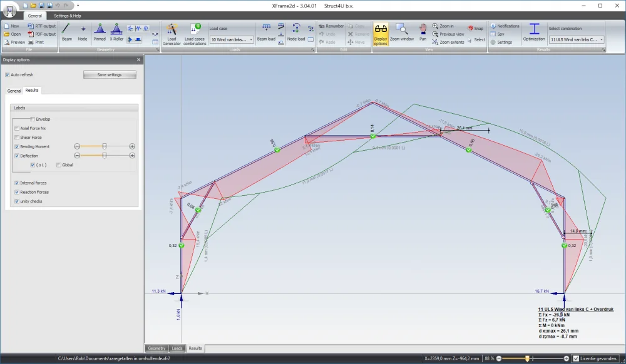626x364 pixels.
Task: Add a Pinned support
Action: 100,33
